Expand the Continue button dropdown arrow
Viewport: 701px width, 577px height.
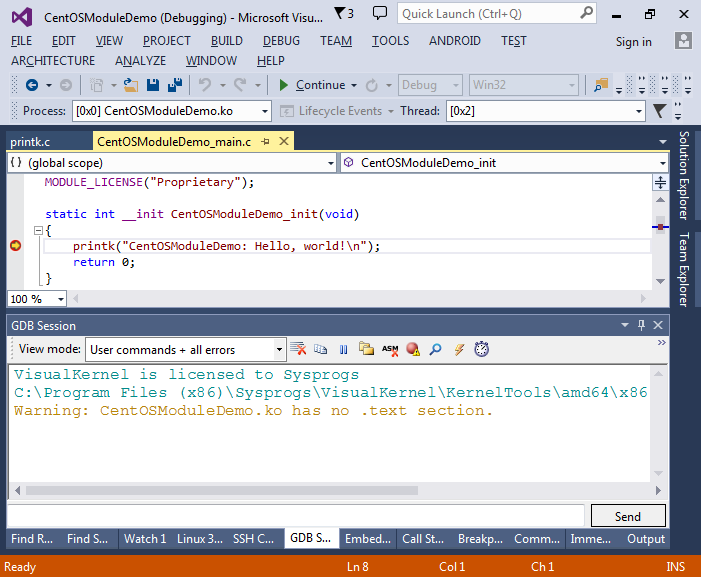point(354,85)
